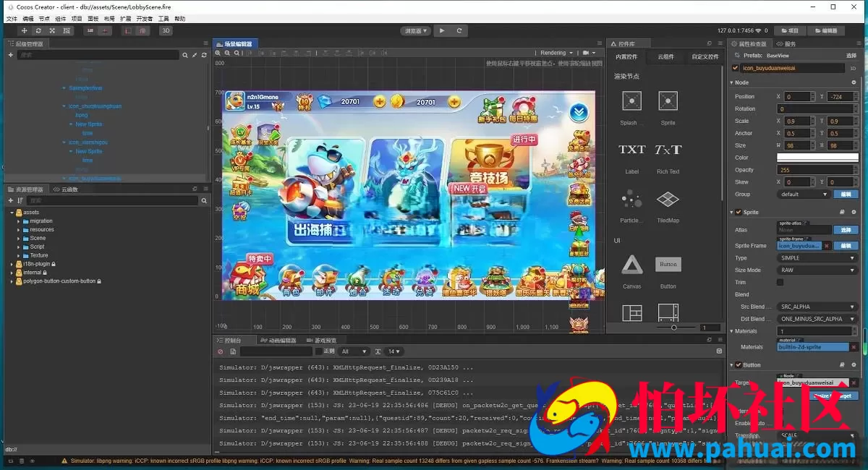
Task: Select the Rich Text node icon
Action: pyautogui.click(x=668, y=150)
